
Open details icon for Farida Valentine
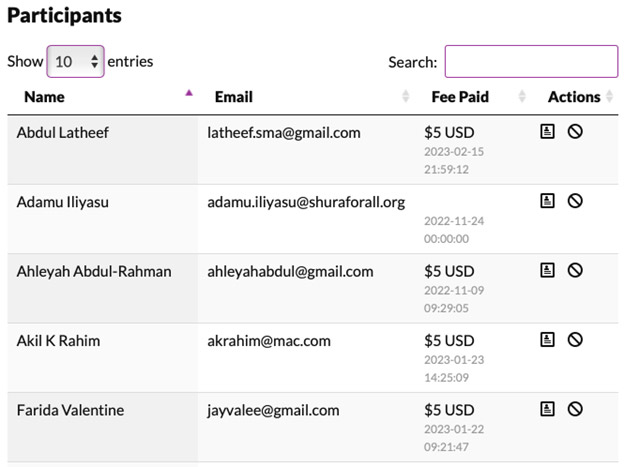[547, 409]
